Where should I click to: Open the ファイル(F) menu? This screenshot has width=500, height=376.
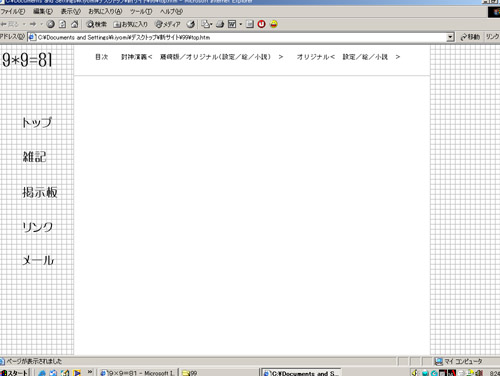13,12
